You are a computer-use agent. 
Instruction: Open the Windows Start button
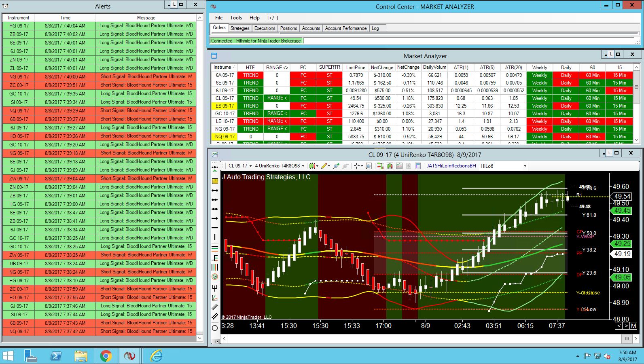8,356
